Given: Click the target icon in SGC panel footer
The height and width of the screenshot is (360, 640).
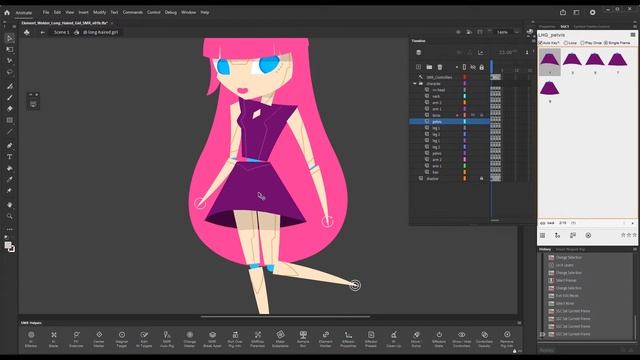Looking at the screenshot, I should 588,236.
